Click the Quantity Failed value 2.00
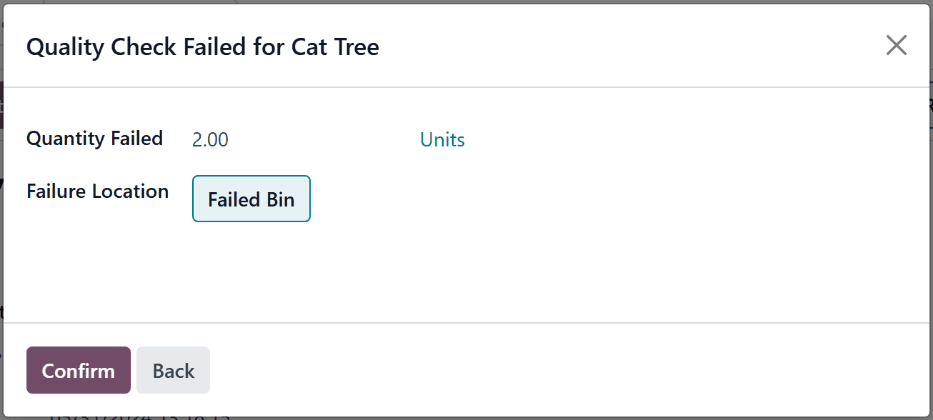Image resolution: width=933 pixels, height=420 pixels. pos(210,140)
